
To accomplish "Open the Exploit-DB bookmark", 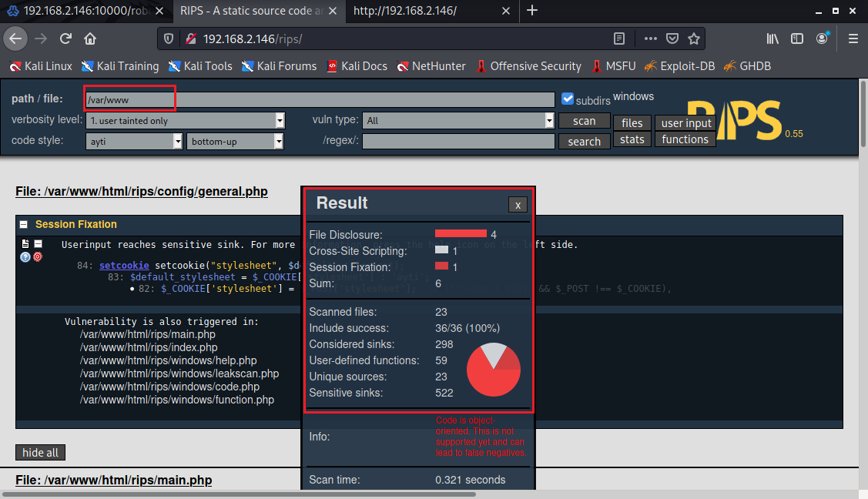I will tap(680, 66).
